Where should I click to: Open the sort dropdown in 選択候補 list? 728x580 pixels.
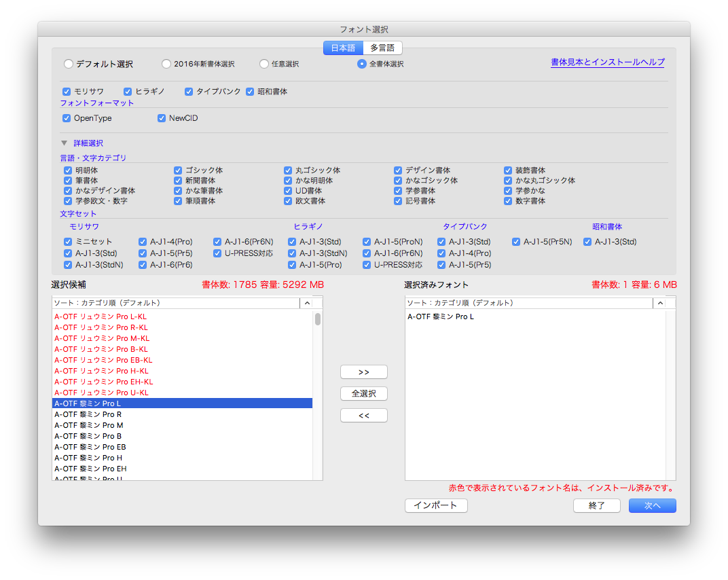pyautogui.click(x=307, y=303)
